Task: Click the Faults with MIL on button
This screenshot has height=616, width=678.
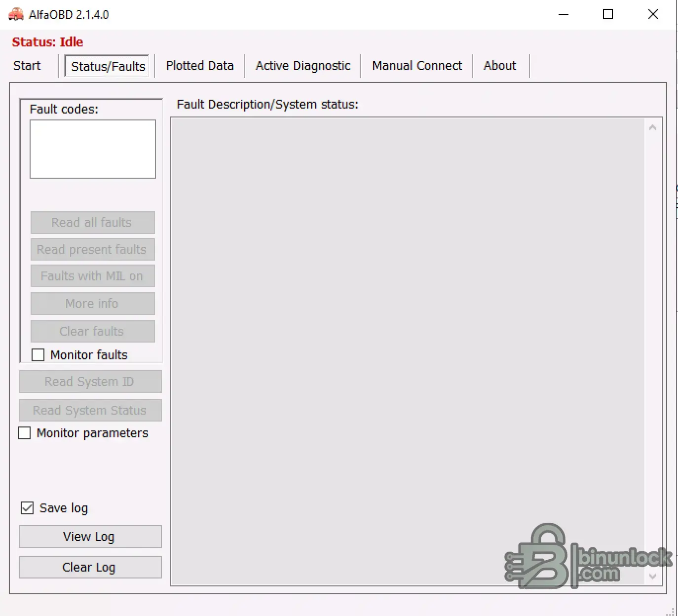Action: tap(93, 276)
